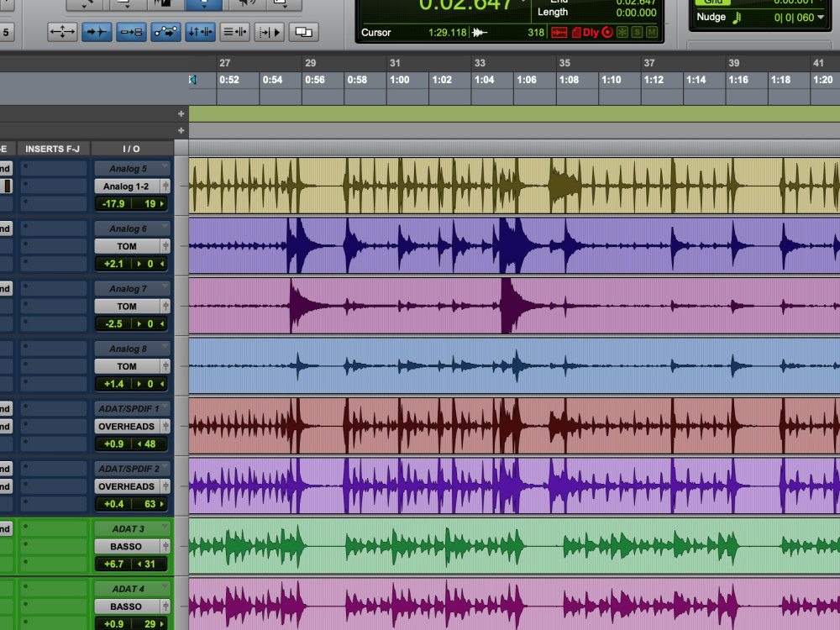The image size is (840, 630).
Task: Click the 318 sample value in counter
Action: [x=536, y=33]
